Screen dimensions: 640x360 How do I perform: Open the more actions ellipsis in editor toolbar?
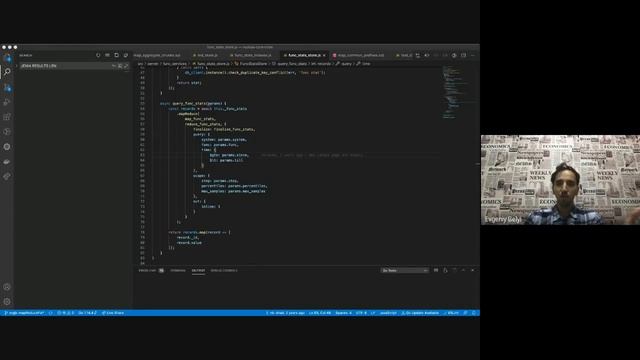473,55
